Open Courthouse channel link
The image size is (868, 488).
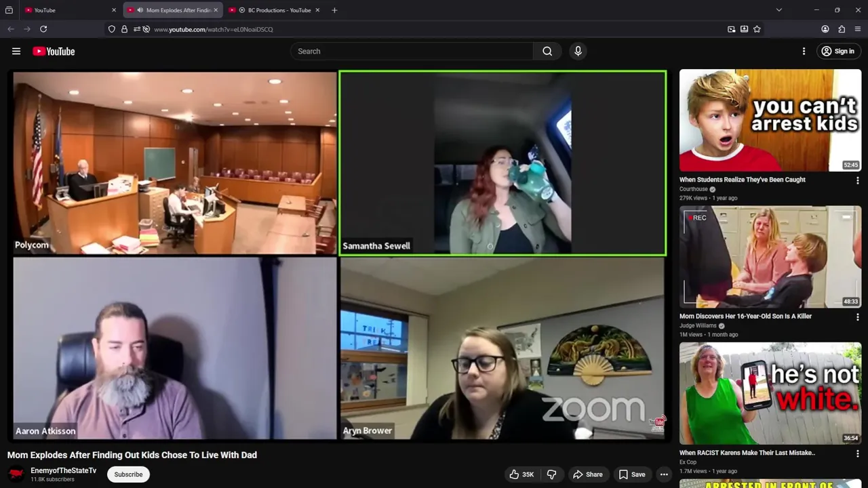click(x=693, y=189)
